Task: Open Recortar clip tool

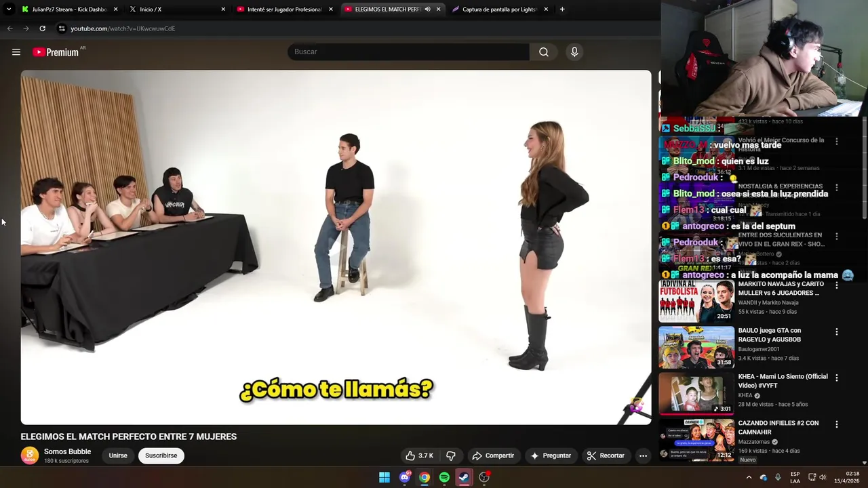Action: pyautogui.click(x=606, y=455)
